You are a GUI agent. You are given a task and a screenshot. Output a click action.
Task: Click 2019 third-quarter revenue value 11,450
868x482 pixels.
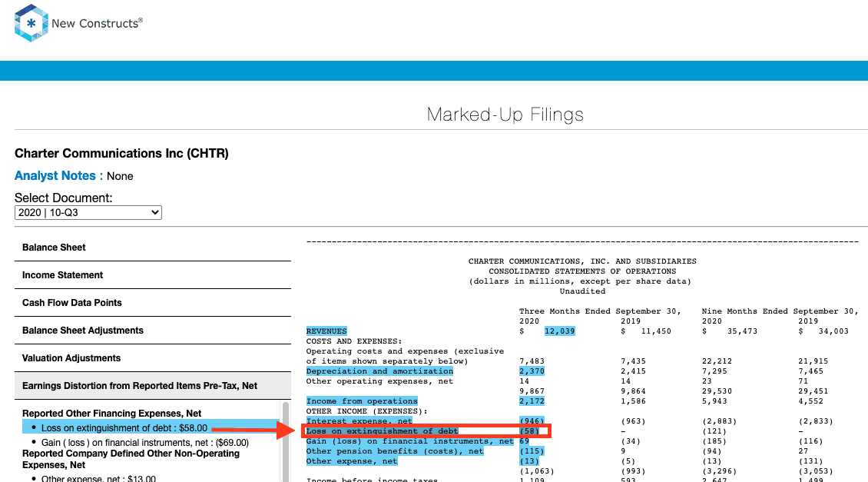656,331
